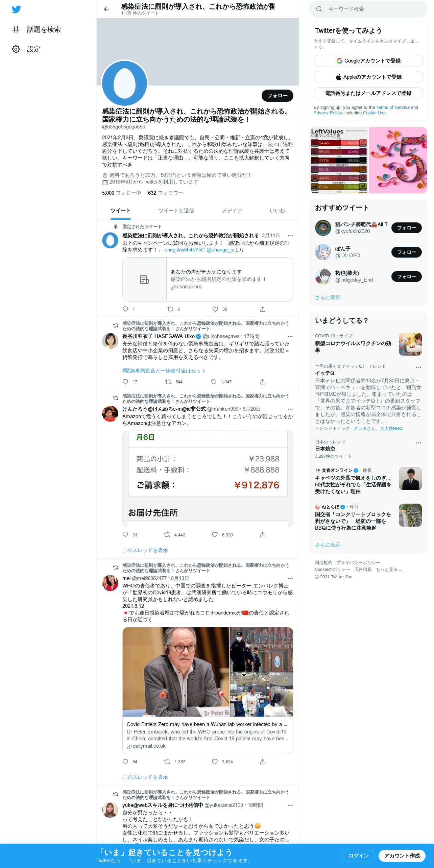434x868 pixels.
Task: Follow 猫パンチ師範代 @kyufukin2020
Action: (406, 228)
